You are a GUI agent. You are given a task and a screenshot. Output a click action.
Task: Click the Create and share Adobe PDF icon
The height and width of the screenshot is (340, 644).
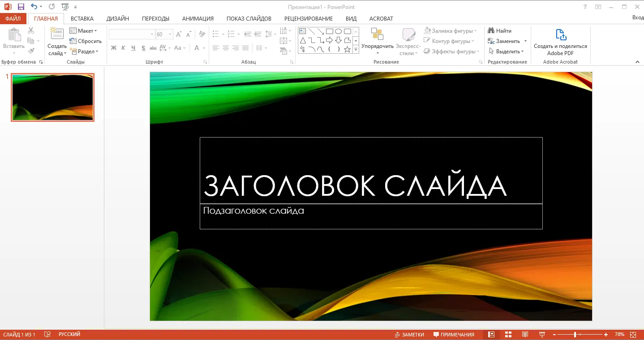point(561,34)
